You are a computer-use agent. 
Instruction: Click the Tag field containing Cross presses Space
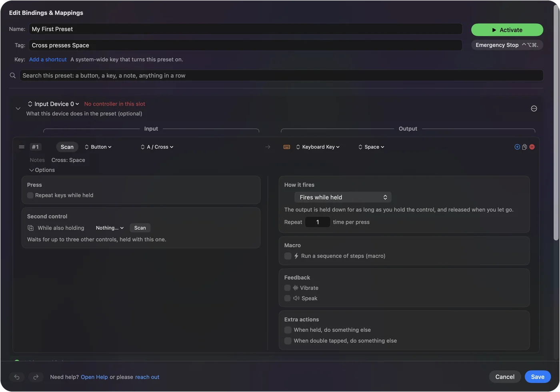point(246,45)
